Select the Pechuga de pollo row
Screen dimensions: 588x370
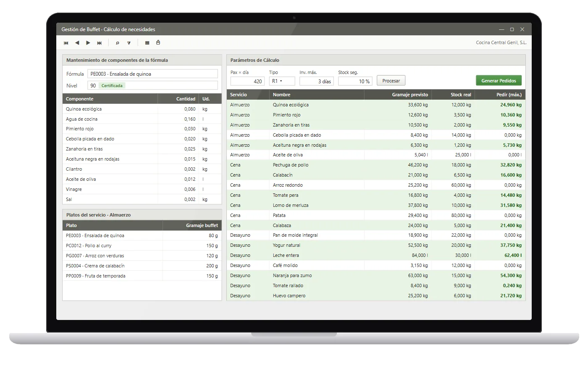[x=376, y=165]
